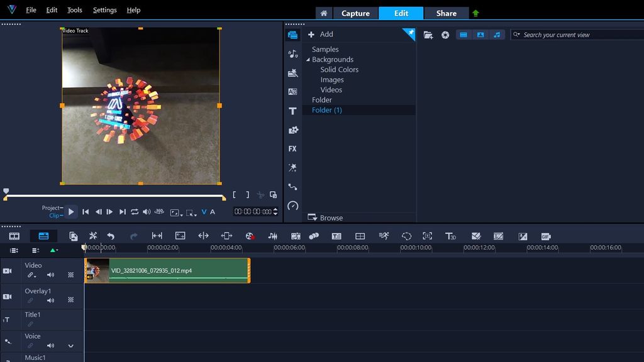Switch playback mode to Clip

[x=55, y=214]
